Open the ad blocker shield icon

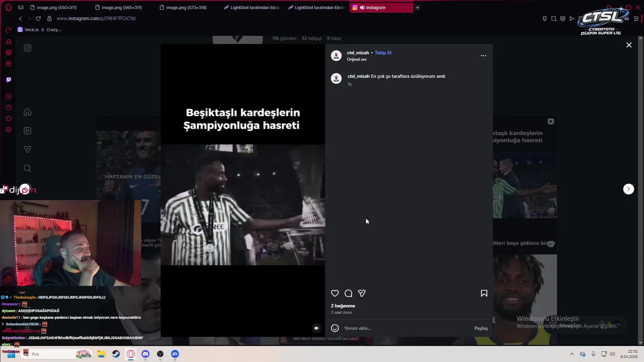coord(562,19)
